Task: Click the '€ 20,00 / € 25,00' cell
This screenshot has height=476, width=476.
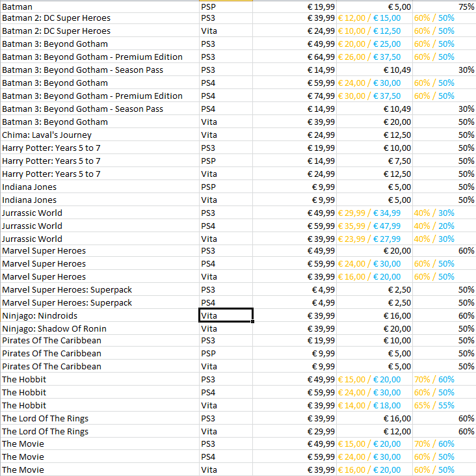Action: pyautogui.click(x=375, y=44)
